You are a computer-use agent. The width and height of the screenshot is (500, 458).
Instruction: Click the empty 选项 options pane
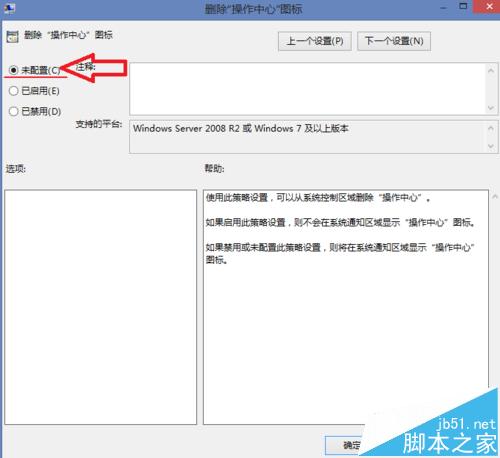click(101, 307)
